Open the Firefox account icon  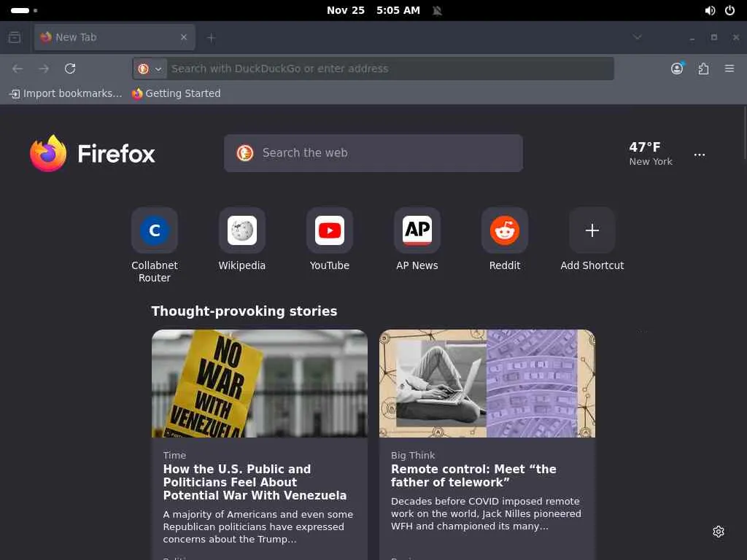pyautogui.click(x=677, y=69)
